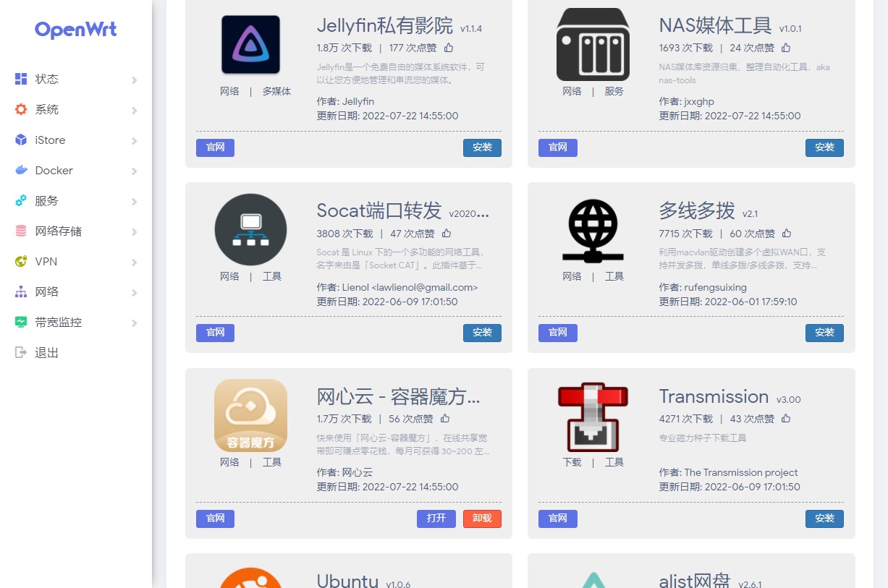The width and height of the screenshot is (888, 588).
Task: Open the 网心云 容器魔方 cloud icon
Action: coord(250,415)
